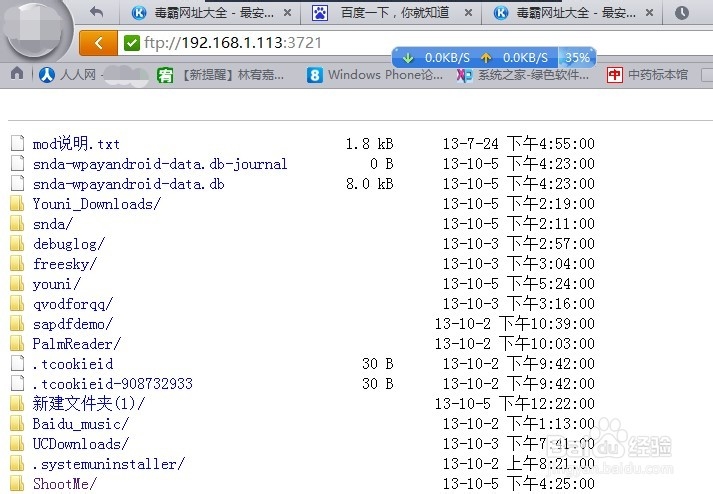
Task: Open the .tcookieid-908732933 file
Action: [x=112, y=384]
